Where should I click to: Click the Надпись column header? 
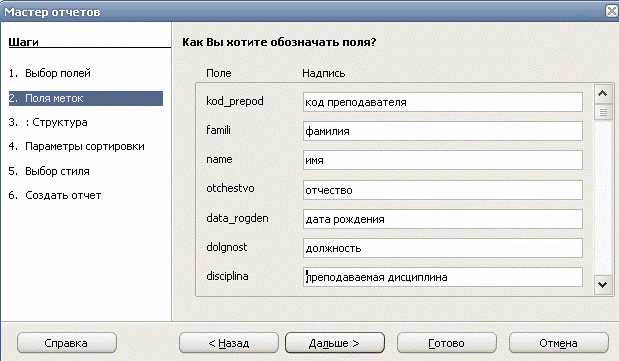[324, 73]
